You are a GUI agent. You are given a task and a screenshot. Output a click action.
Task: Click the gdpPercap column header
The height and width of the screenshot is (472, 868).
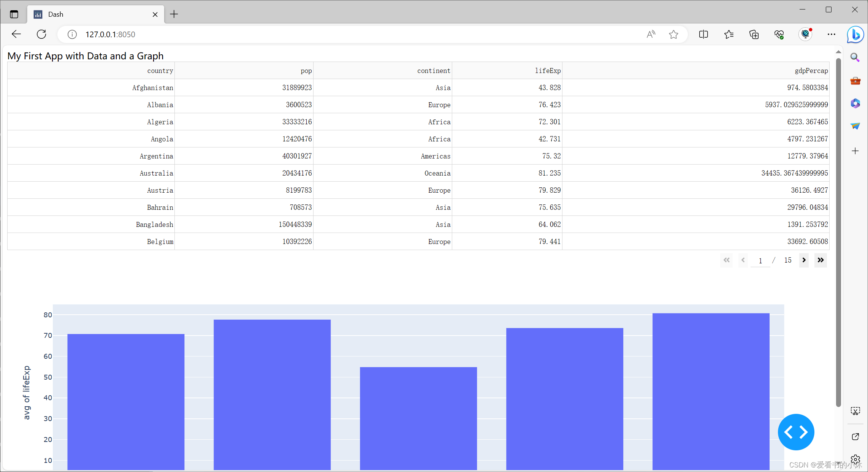coord(695,71)
